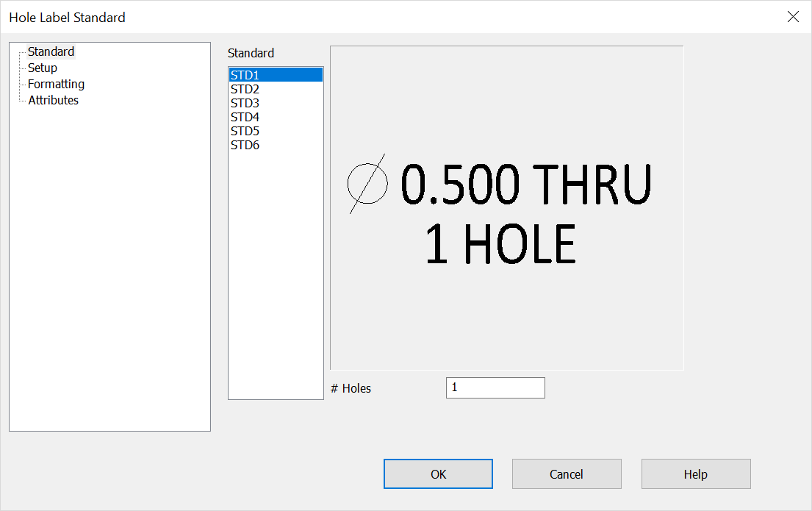Click the # Holes value field

coord(495,387)
